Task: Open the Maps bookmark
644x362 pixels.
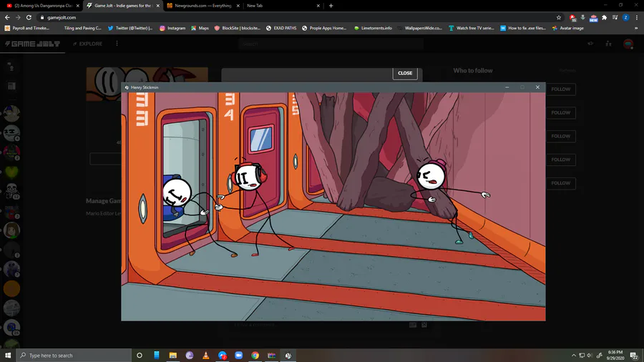Action: 200,28
